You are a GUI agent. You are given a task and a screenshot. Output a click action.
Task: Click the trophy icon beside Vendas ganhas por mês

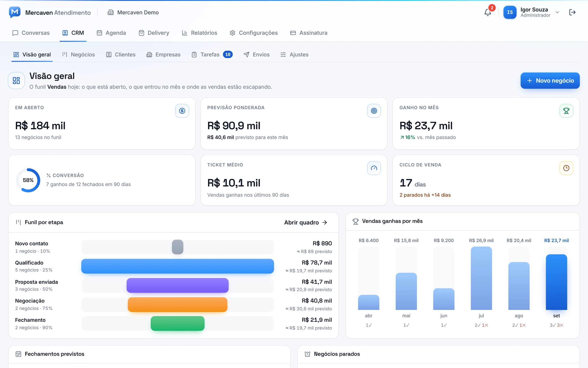(355, 222)
